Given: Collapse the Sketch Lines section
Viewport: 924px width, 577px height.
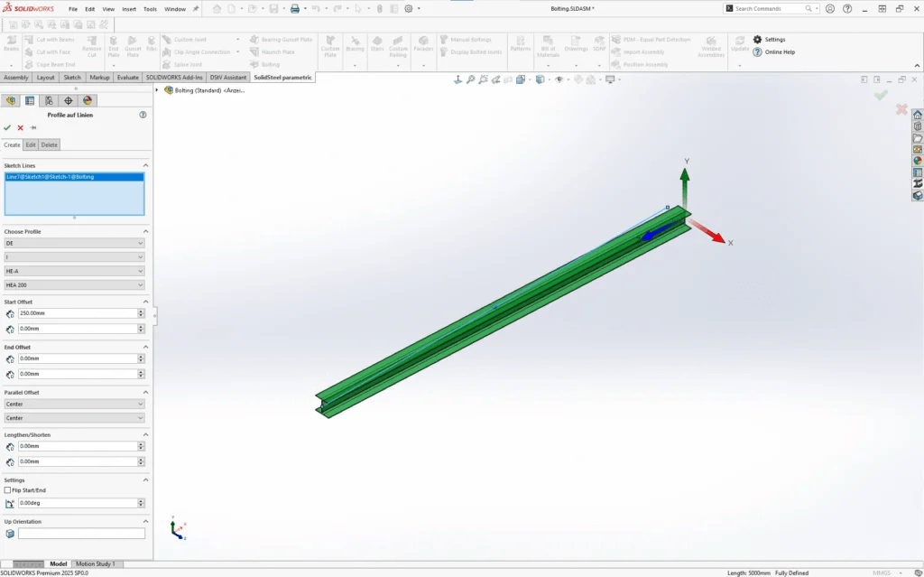Looking at the screenshot, I should [145, 166].
